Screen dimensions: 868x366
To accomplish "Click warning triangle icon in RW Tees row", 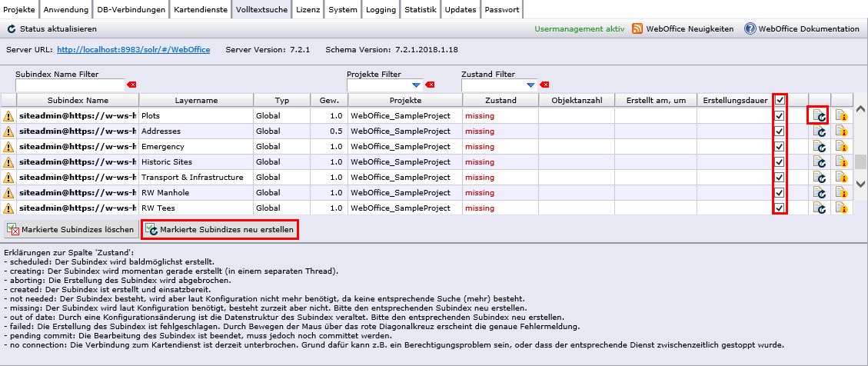I will tap(8, 208).
